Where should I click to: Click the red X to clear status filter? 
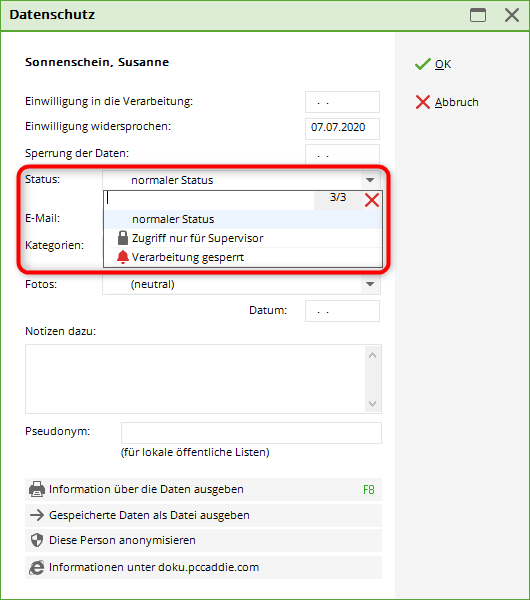click(x=372, y=200)
